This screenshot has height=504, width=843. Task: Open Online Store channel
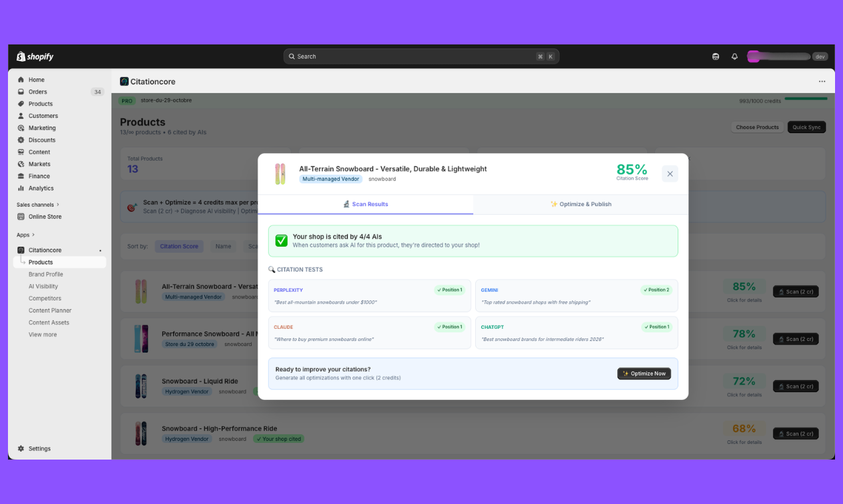pyautogui.click(x=44, y=217)
